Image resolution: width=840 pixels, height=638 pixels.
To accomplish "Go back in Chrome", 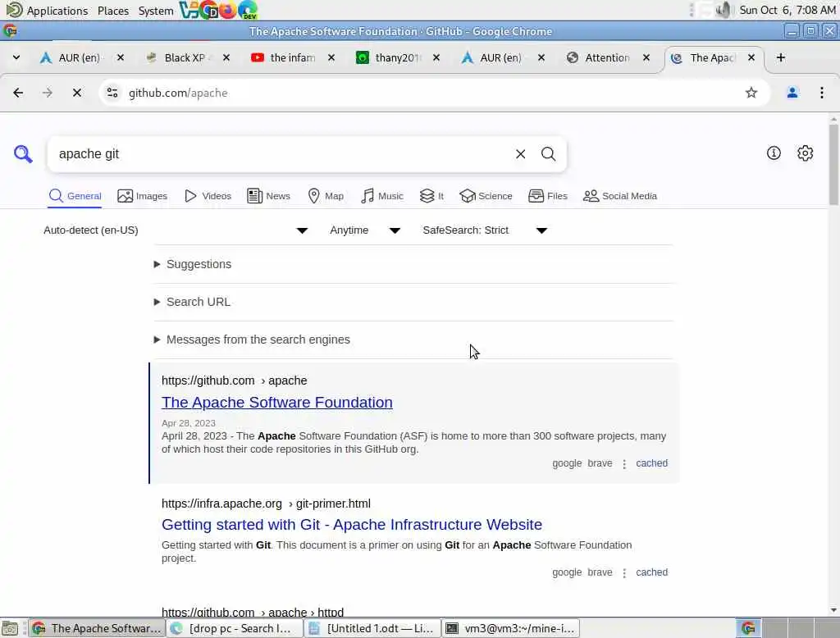I will point(18,93).
